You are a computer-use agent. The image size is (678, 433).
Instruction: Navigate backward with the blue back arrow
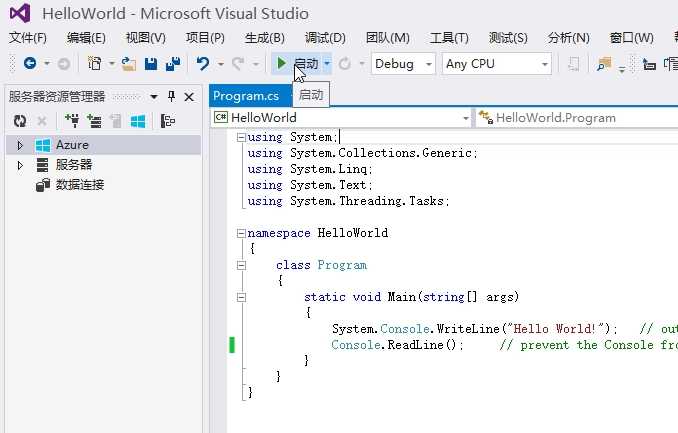(30, 64)
